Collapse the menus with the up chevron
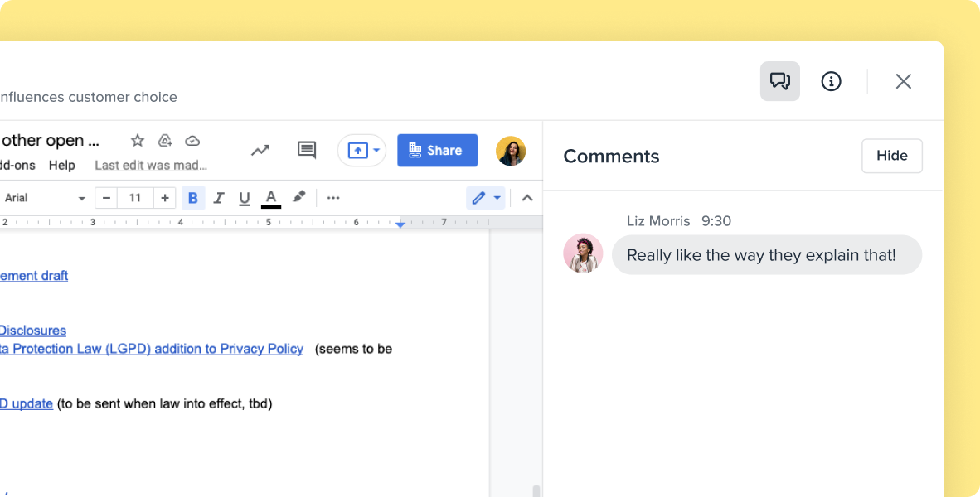980x497 pixels. click(527, 198)
